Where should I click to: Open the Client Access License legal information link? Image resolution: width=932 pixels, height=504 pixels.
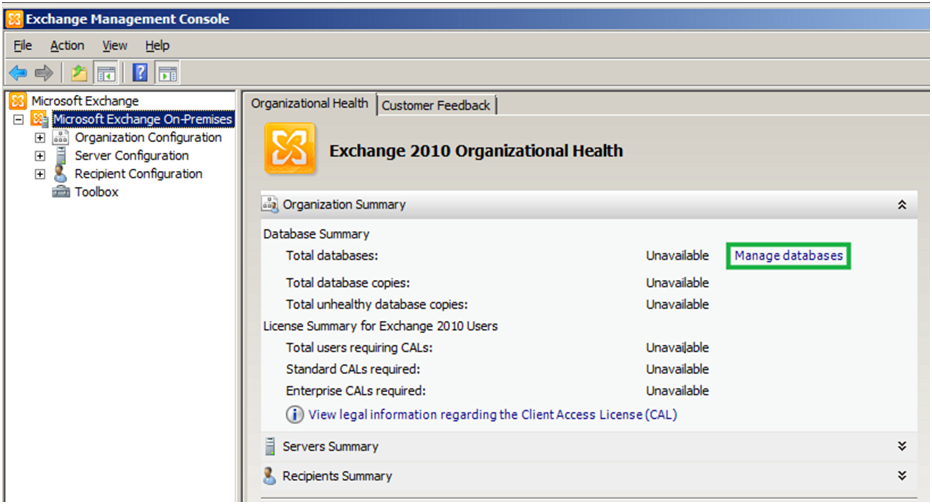492,414
